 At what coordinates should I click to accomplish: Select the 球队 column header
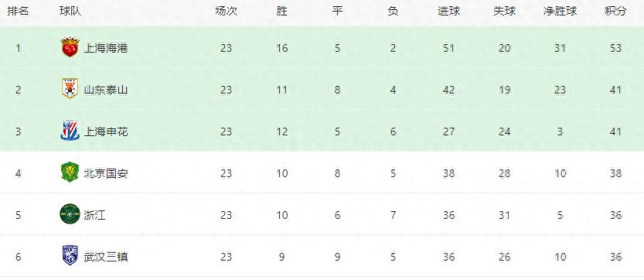(70, 11)
